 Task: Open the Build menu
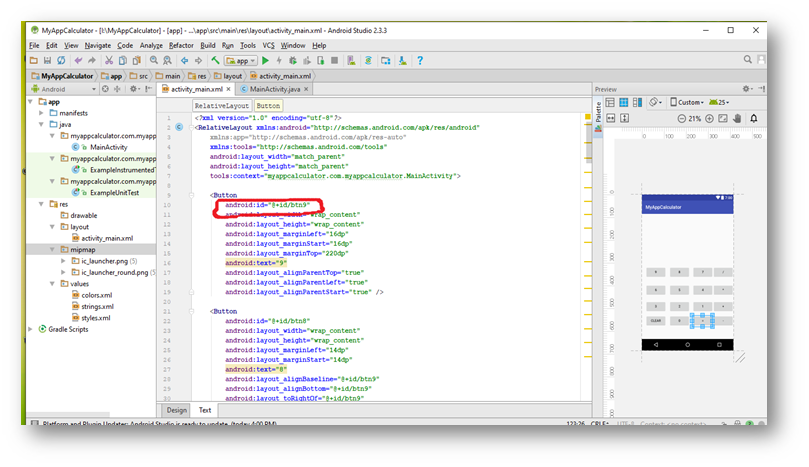(x=208, y=45)
